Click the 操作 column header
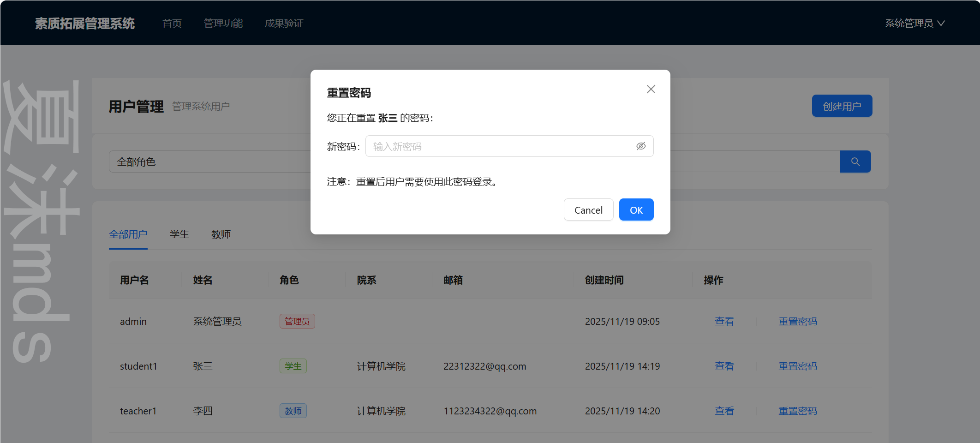 713,280
